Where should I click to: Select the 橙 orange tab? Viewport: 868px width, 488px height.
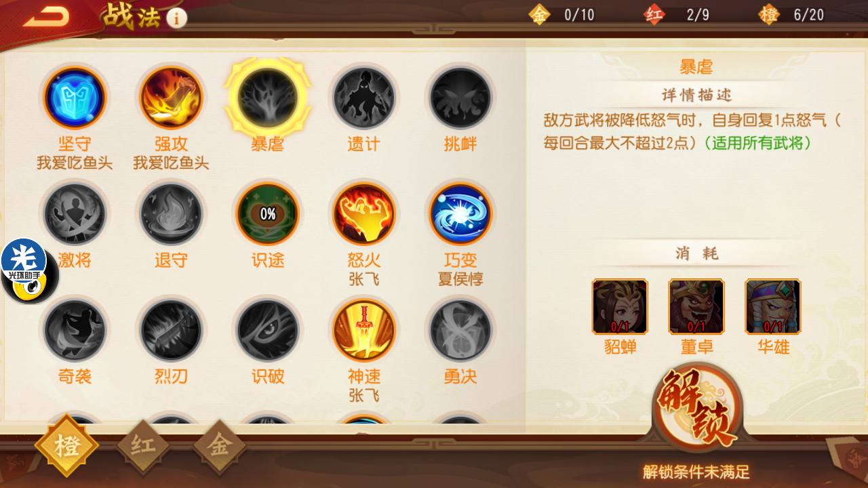(66, 446)
